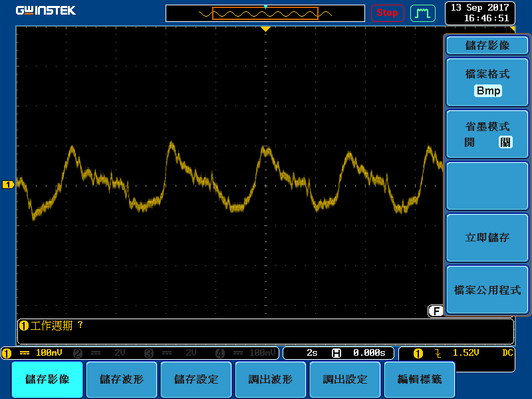
Task: Turn ink saver mode on with 開
Action: [469, 142]
